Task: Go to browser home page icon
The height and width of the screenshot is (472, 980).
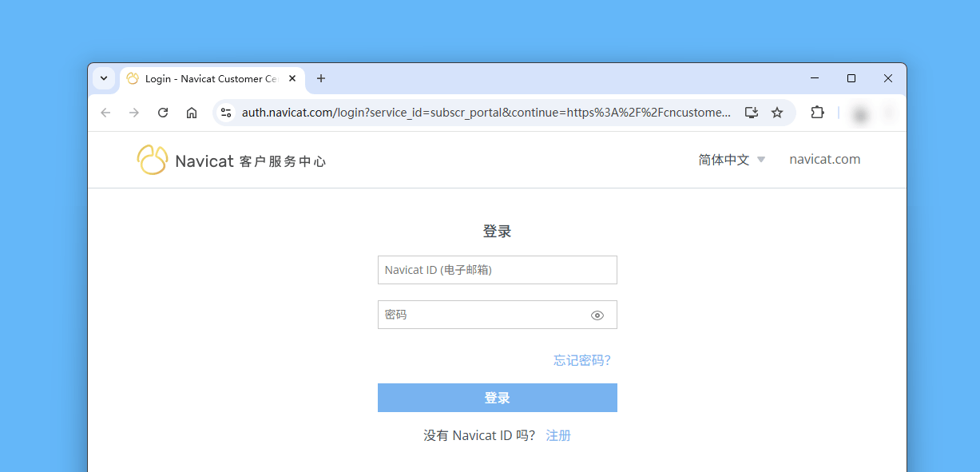Action: (x=192, y=113)
